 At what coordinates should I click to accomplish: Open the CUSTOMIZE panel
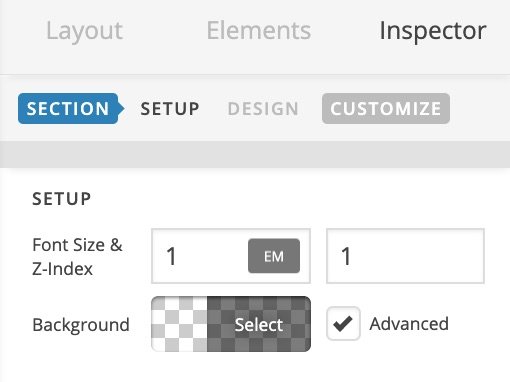pyautogui.click(x=386, y=109)
